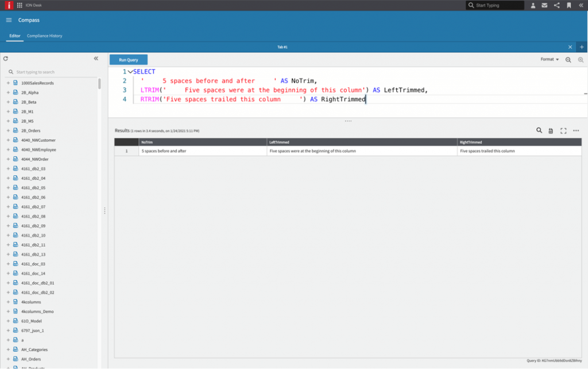This screenshot has width=588, height=369.
Task: Zoom out the query editor
Action: pyautogui.click(x=568, y=60)
